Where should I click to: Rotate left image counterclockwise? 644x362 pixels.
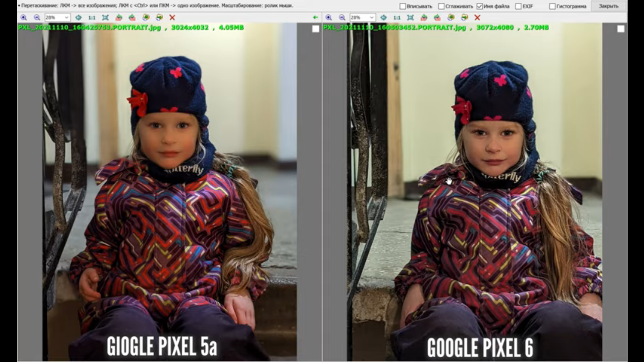[119, 17]
